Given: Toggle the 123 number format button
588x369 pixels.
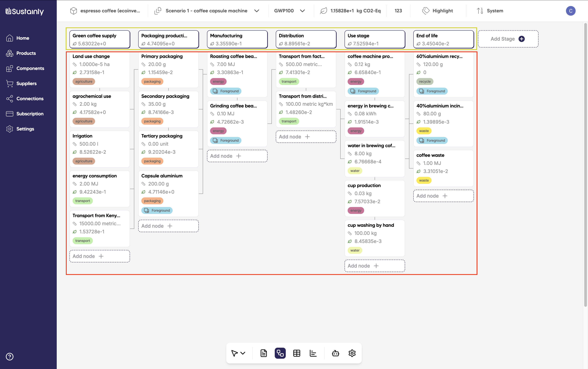Looking at the screenshot, I should (x=398, y=11).
